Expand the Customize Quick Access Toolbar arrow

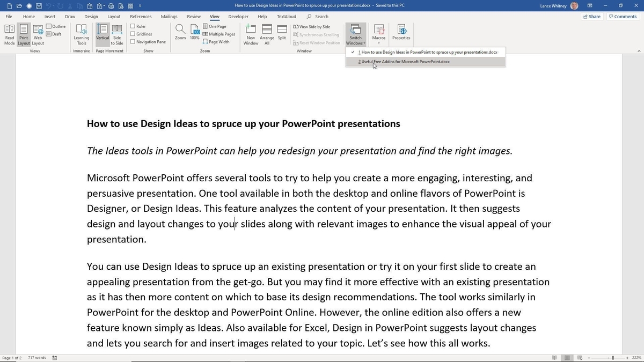click(x=140, y=6)
